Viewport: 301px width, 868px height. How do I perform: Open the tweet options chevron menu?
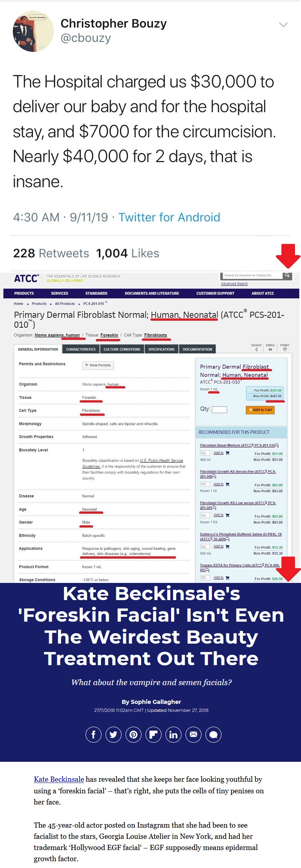pos(283,25)
